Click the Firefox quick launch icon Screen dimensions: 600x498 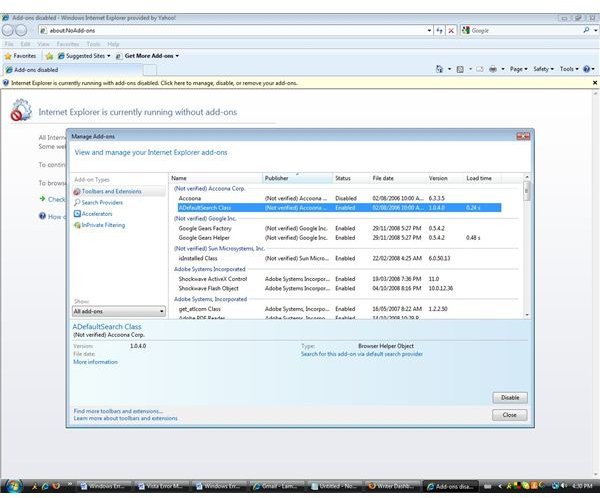[56, 486]
